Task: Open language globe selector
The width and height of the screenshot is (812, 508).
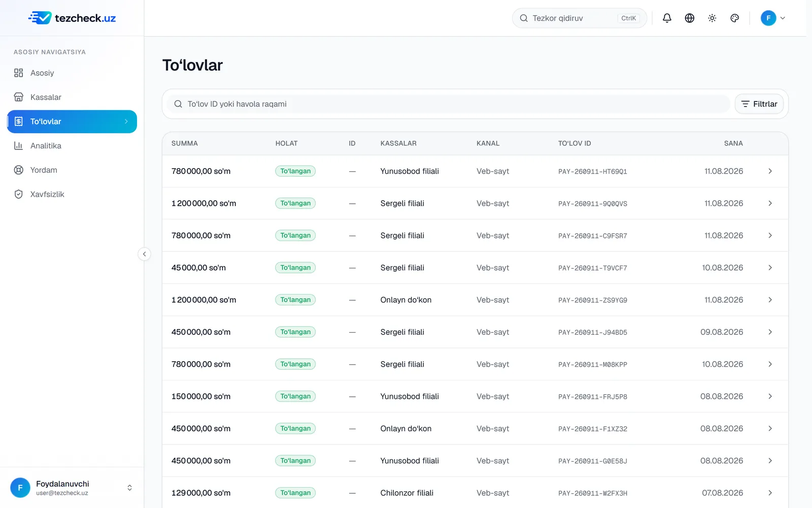Action: (x=689, y=18)
